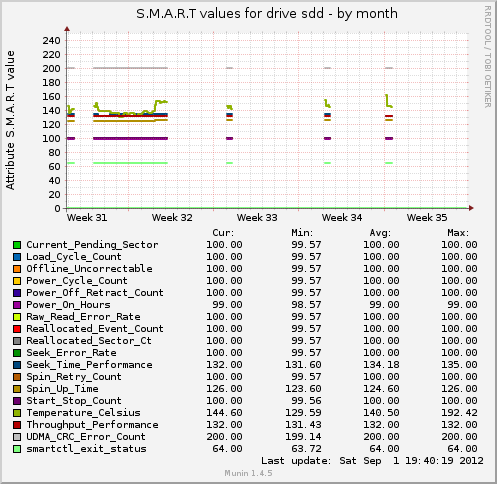This screenshot has height=484, width=497.
Task: Click the 'Attribute S.M.A.R.T value' axis title
Action: [x=10, y=120]
